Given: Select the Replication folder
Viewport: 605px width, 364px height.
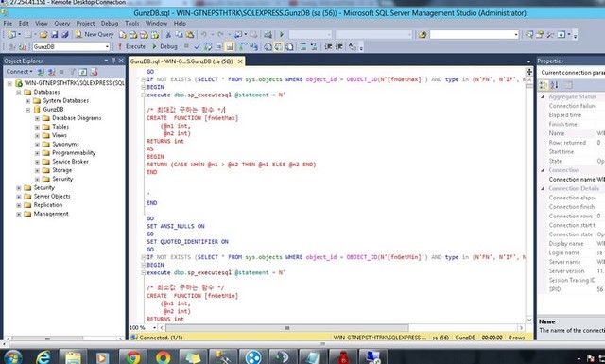Looking at the screenshot, I should pyautogui.click(x=48, y=205).
